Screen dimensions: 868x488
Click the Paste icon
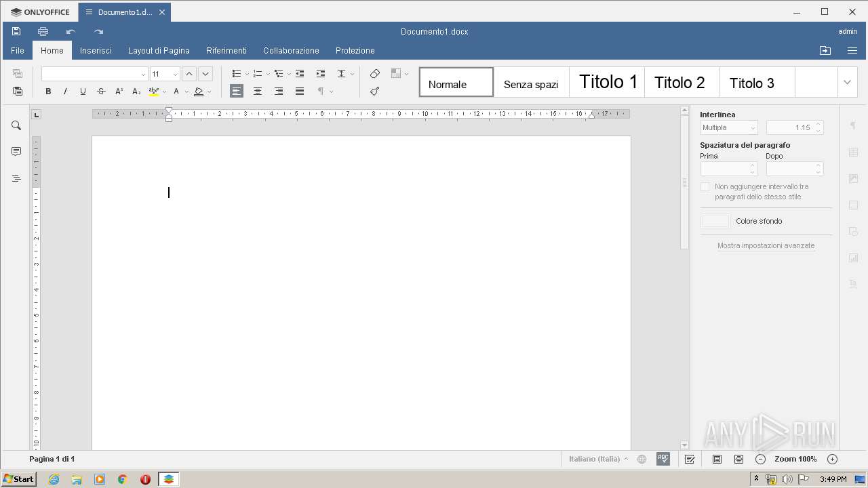(18, 91)
